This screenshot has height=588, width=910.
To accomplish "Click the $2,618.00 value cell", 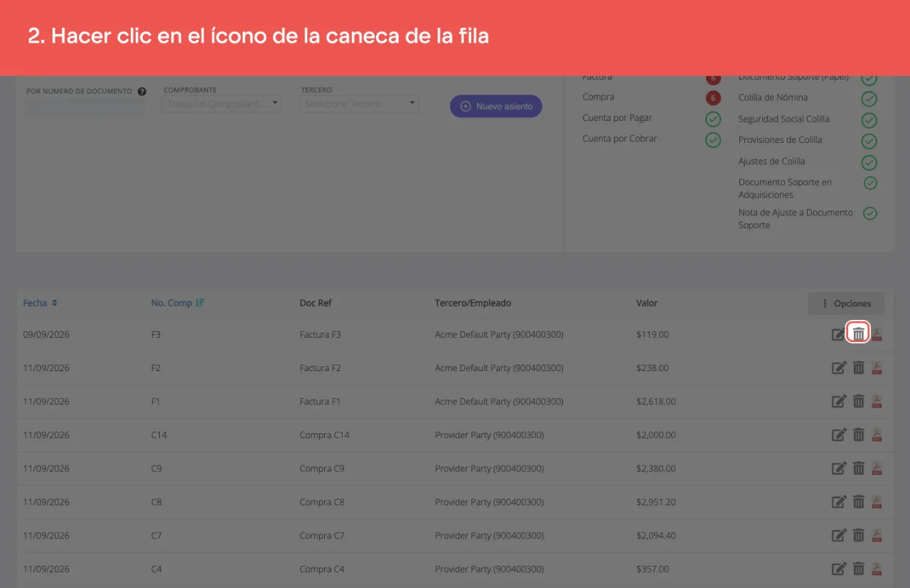I will [656, 402].
